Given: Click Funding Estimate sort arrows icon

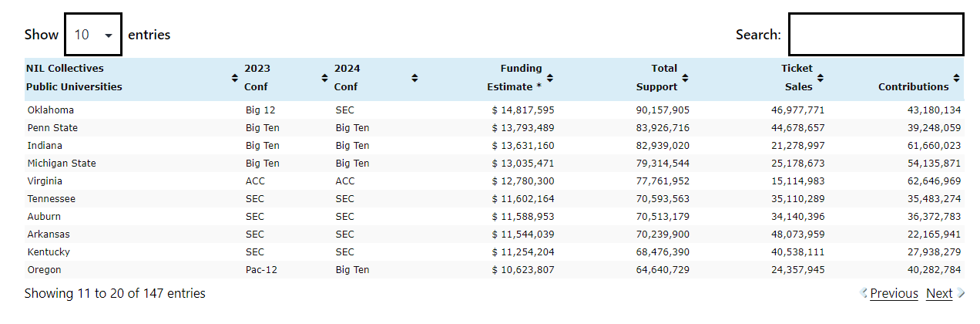Looking at the screenshot, I should 550,78.
